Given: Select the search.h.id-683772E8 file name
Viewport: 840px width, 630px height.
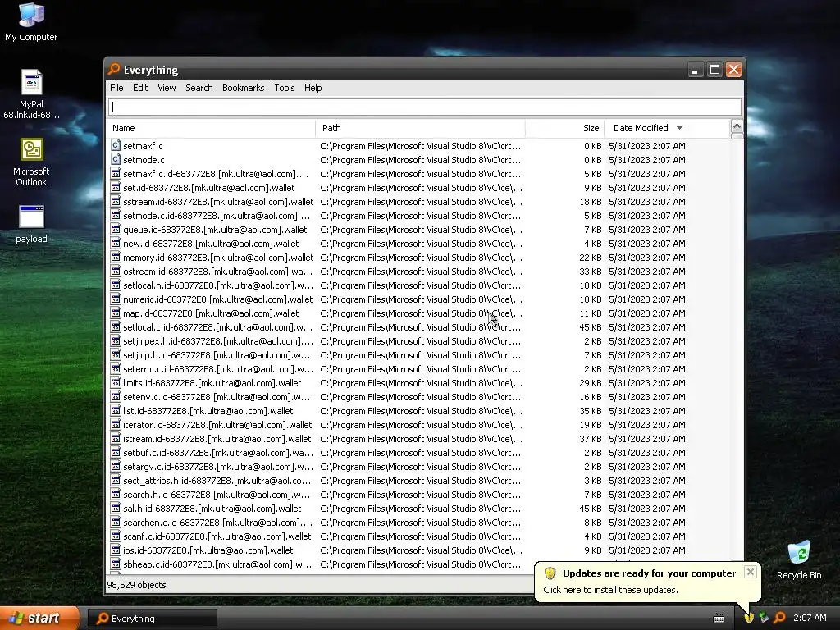Looking at the screenshot, I should pyautogui.click(x=217, y=495).
